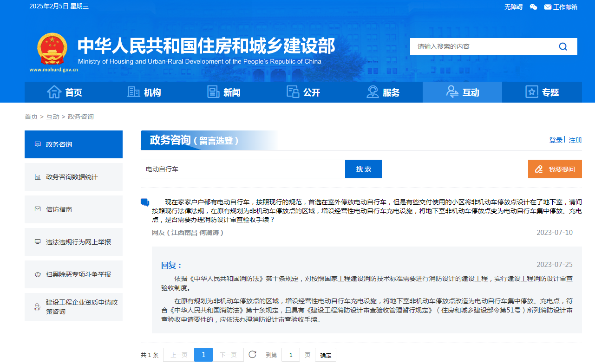The height and width of the screenshot is (364, 595).
Task: Click 互动 in the breadcrumb
Action: point(52,117)
